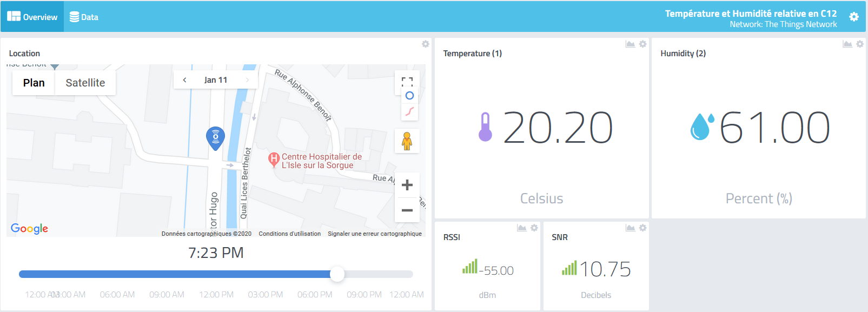Go to next date after Jan 11
This screenshot has width=868, height=312.
pyautogui.click(x=247, y=80)
